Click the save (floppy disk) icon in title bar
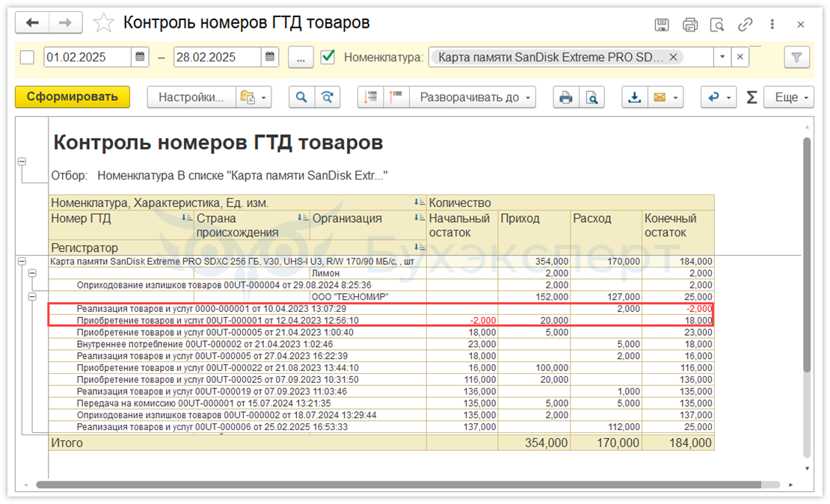This screenshot has width=830, height=504. (662, 25)
